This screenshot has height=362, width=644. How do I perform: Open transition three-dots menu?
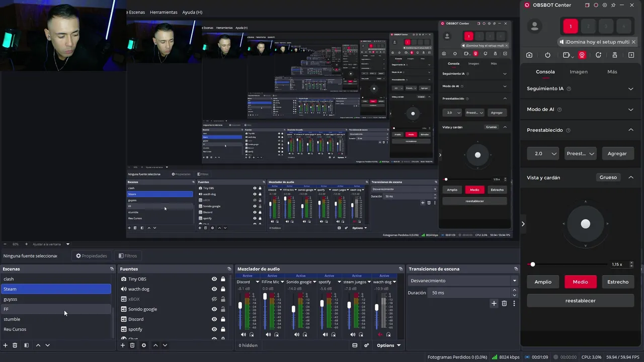pyautogui.click(x=514, y=303)
